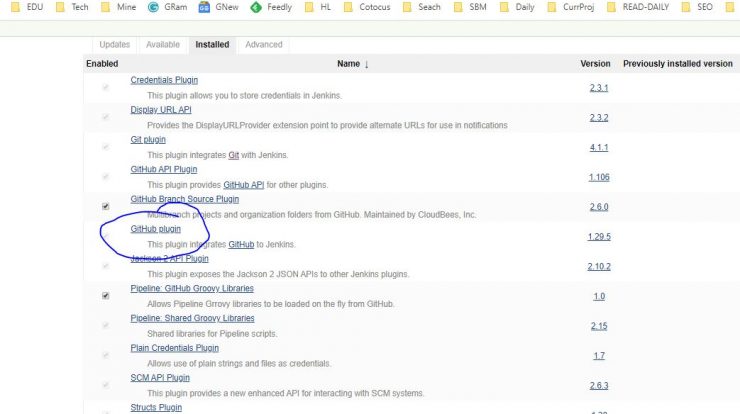
Task: Switch to the Available tab
Action: click(x=163, y=44)
